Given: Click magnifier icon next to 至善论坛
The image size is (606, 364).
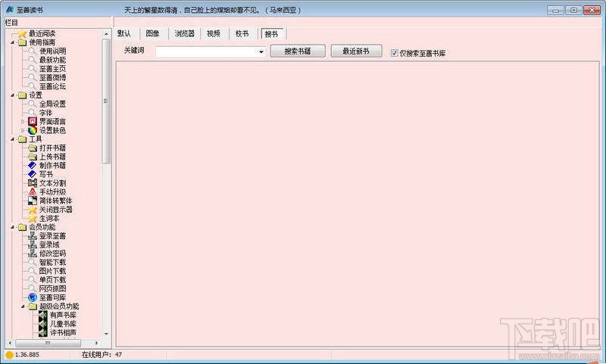Looking at the screenshot, I should [32, 86].
